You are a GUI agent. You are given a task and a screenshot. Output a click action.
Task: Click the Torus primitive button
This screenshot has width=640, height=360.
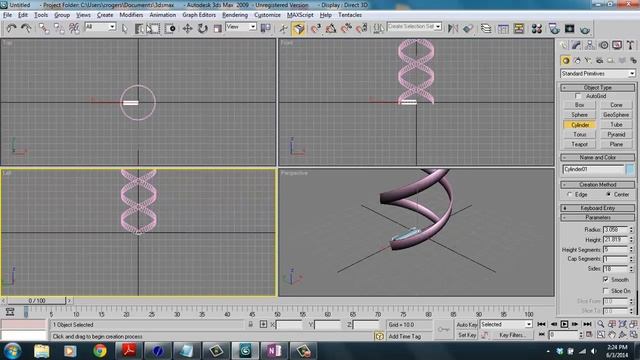pos(579,134)
